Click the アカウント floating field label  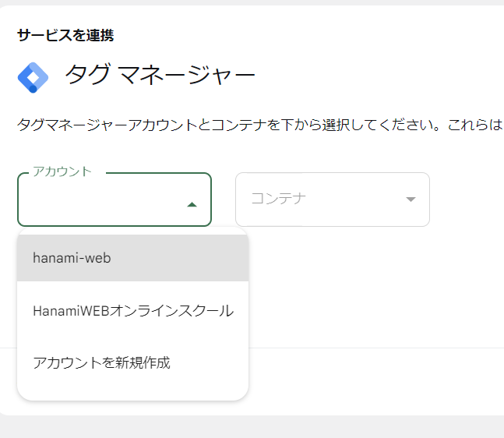coord(62,171)
